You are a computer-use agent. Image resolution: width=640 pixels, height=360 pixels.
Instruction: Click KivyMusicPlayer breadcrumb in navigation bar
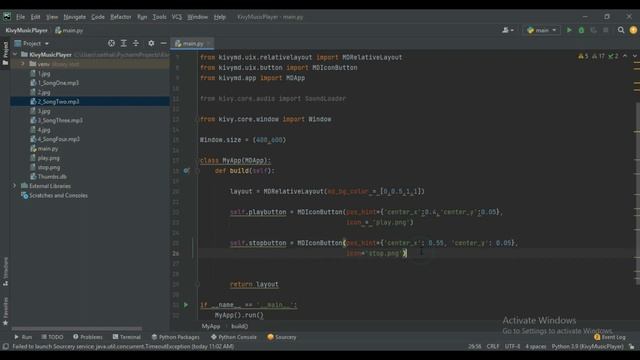tap(27, 30)
